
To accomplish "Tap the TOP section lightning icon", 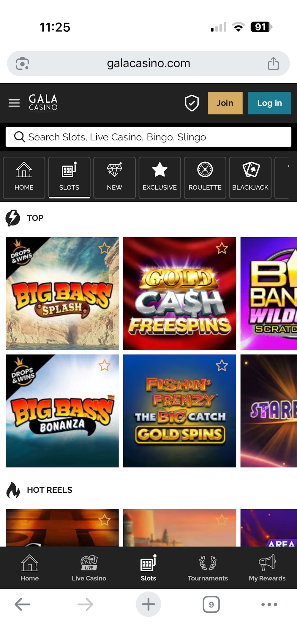I will click(x=13, y=218).
